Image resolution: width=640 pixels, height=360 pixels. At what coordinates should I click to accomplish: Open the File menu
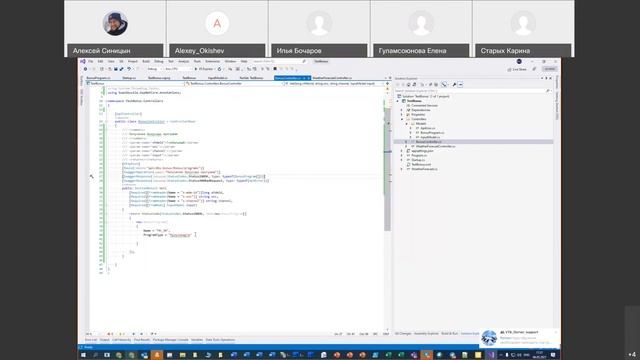coord(91,61)
